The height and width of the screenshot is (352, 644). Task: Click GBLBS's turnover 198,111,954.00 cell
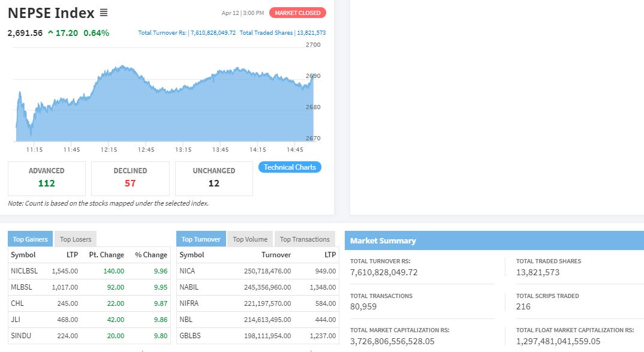point(267,336)
